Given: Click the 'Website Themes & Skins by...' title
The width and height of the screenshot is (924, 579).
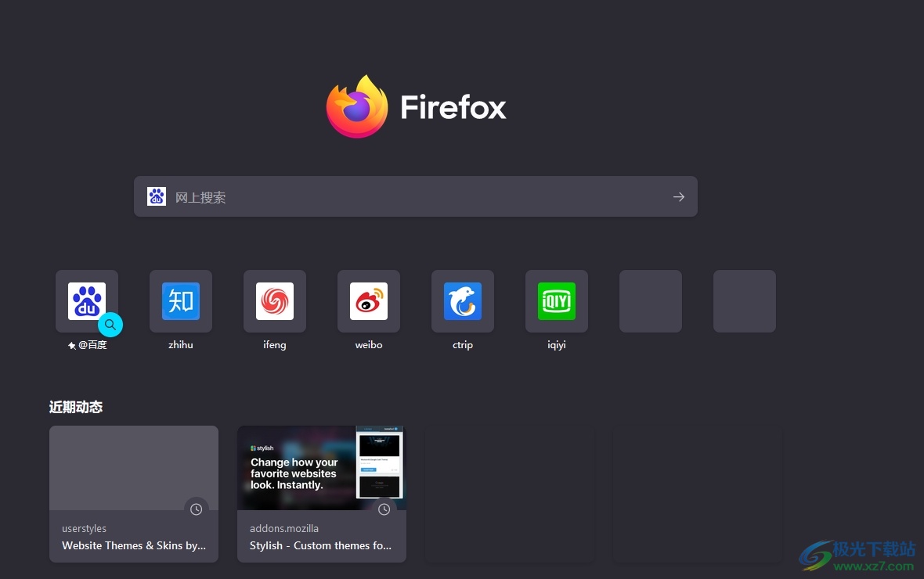Looking at the screenshot, I should 134,546.
